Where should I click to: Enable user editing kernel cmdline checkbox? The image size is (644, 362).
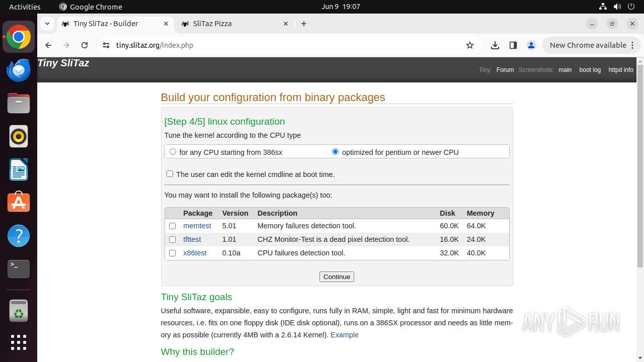170,174
